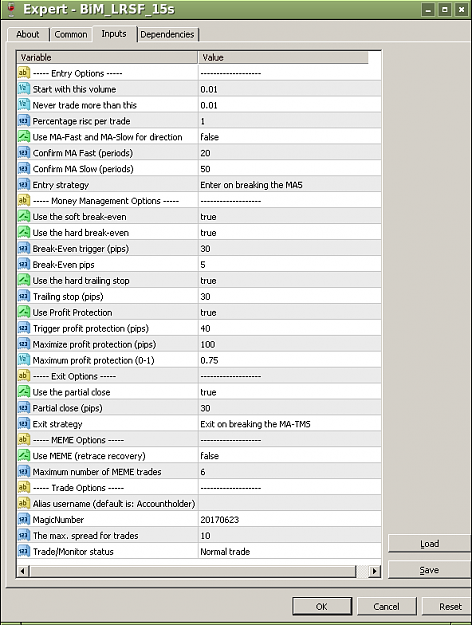Click the 'Start with this volume' label
472x625 pixels.
click(x=74, y=89)
